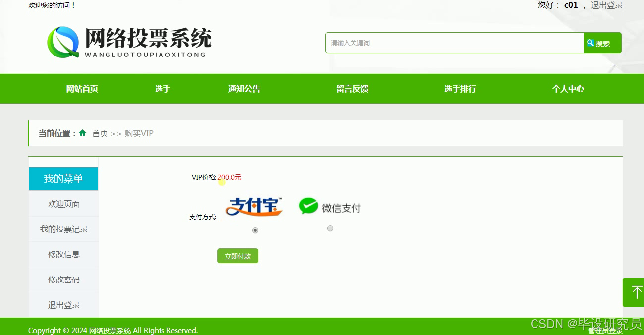
Task: Click the 网络投票系统 site title
Action: pyautogui.click(x=148, y=37)
